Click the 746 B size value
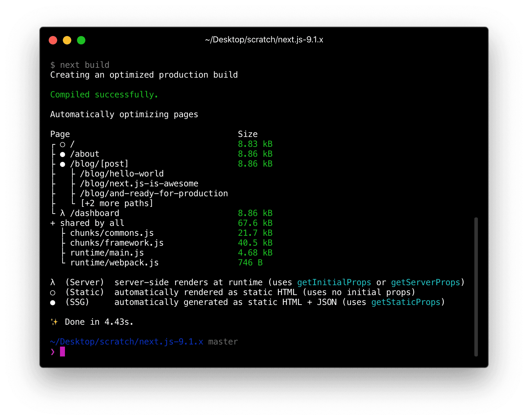The height and width of the screenshot is (420, 528). (x=250, y=263)
